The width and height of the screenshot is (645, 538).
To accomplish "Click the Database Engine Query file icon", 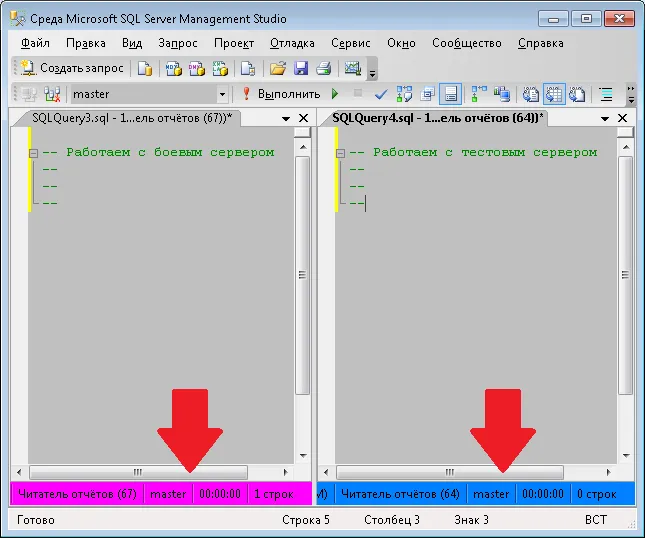I will click(x=144, y=68).
